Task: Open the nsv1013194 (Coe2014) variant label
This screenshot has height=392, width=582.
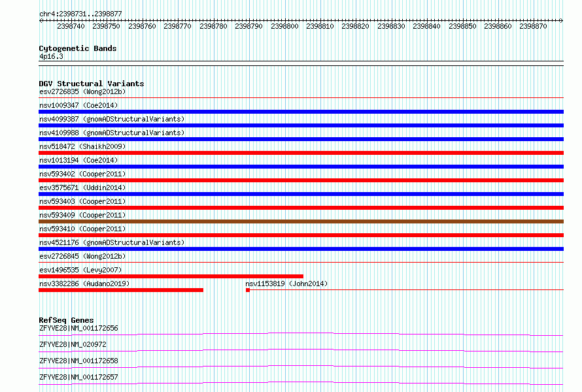Action: (x=78, y=160)
